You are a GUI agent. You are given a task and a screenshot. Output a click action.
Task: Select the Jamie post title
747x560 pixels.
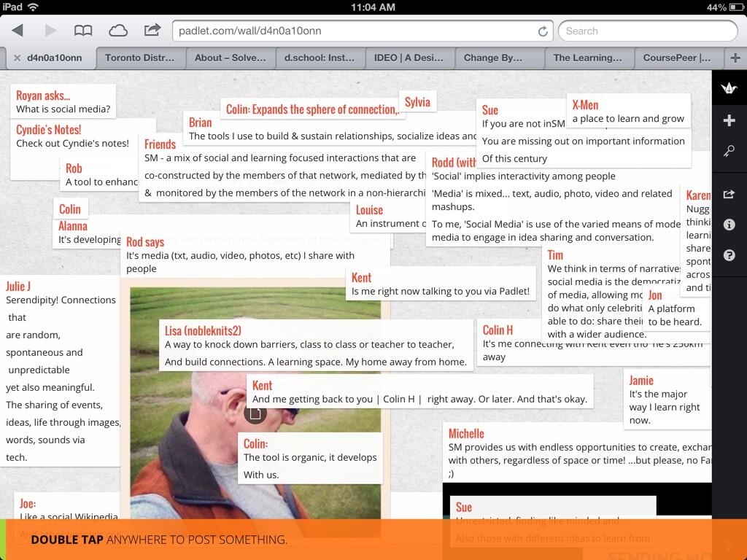(641, 381)
